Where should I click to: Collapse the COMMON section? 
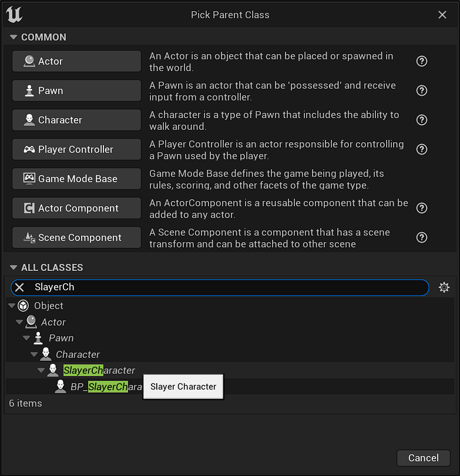point(14,37)
